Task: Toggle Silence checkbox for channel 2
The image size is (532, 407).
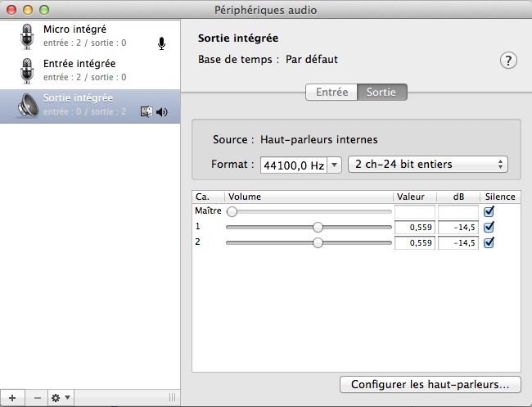Action: [x=489, y=242]
